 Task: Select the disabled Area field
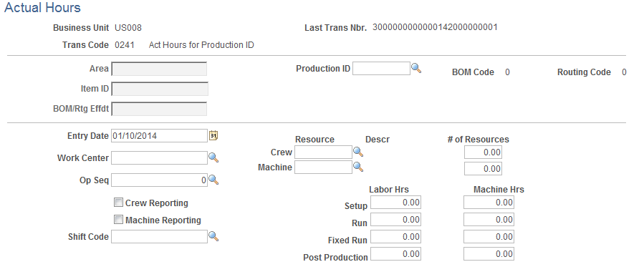pyautogui.click(x=159, y=69)
